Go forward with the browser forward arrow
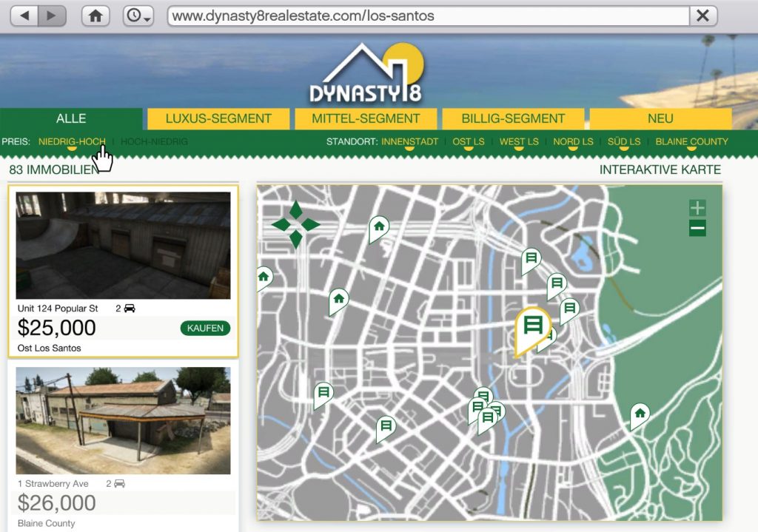The image size is (758, 532). (51, 16)
